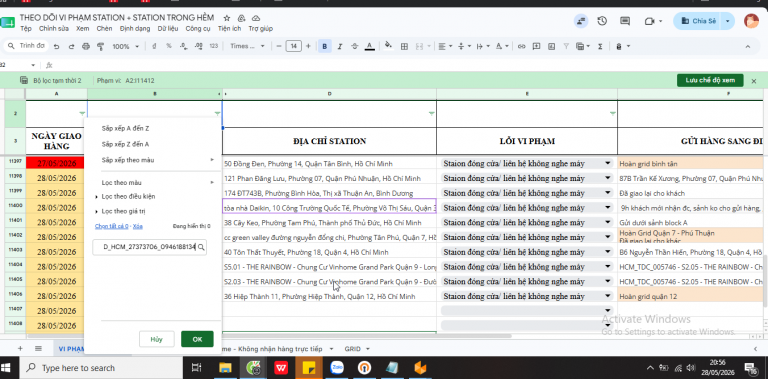The image size is (768, 379).
Task: Decrease the font size
Action: 279,47
